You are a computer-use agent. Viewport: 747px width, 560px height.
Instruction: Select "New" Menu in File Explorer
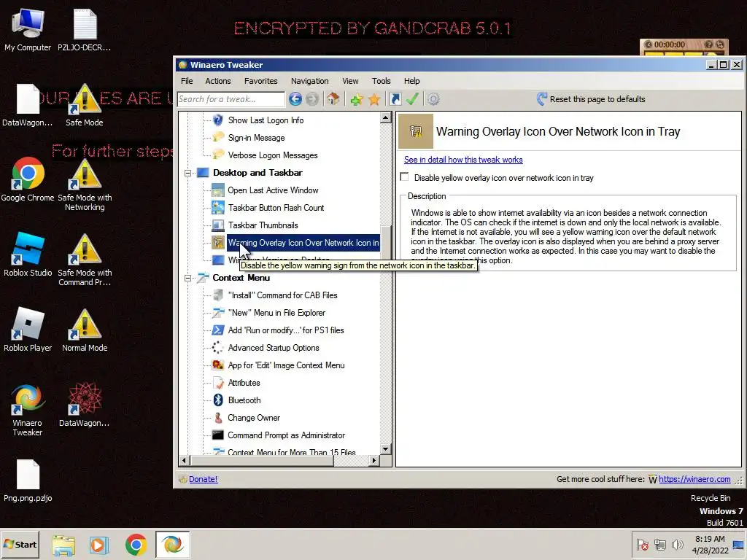click(276, 313)
